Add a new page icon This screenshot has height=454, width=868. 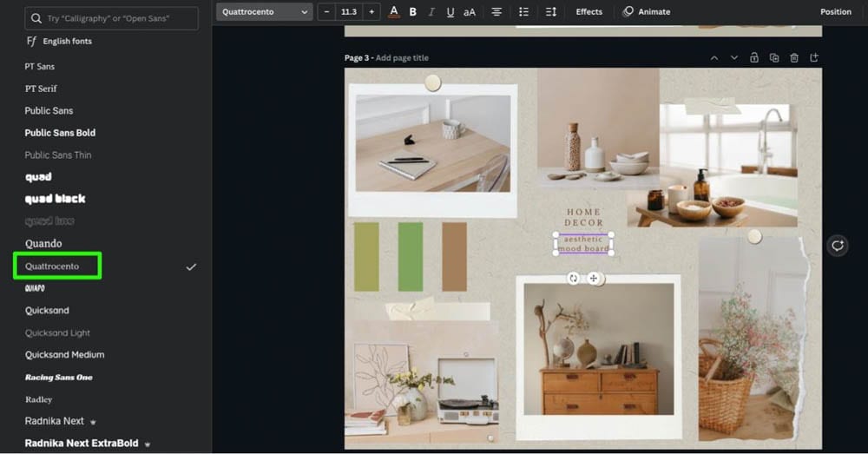(814, 58)
